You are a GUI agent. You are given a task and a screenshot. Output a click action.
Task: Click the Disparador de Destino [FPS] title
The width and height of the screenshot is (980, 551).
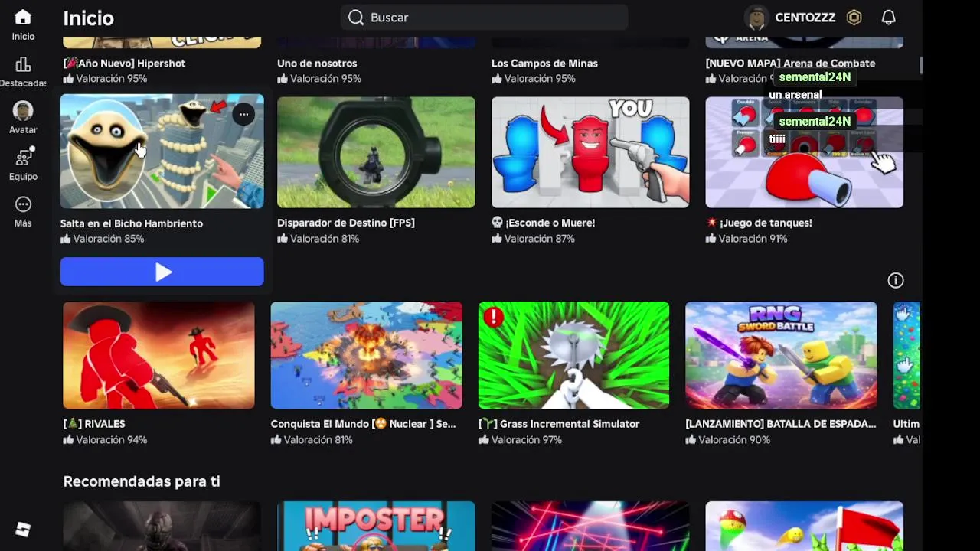click(346, 223)
